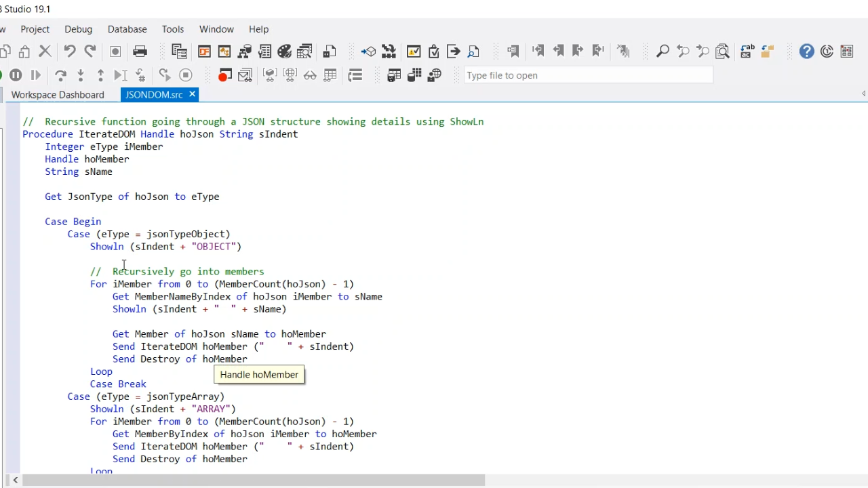Click the Replace 'ab ac' icon
Image resolution: width=868 pixels, height=488 pixels.
tap(747, 52)
